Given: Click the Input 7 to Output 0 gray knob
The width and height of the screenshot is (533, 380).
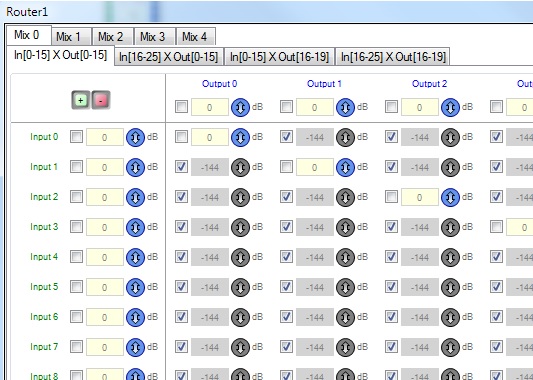Looking at the screenshot, I should click(240, 347).
